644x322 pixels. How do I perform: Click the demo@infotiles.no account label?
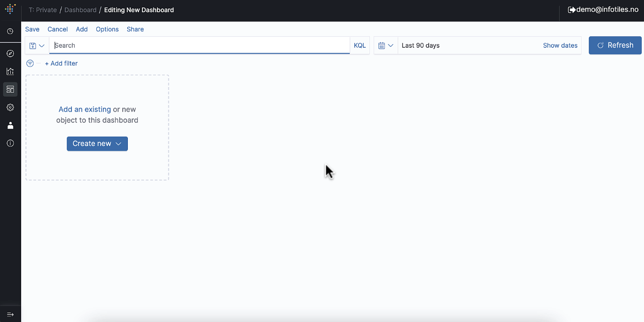coord(607,9)
